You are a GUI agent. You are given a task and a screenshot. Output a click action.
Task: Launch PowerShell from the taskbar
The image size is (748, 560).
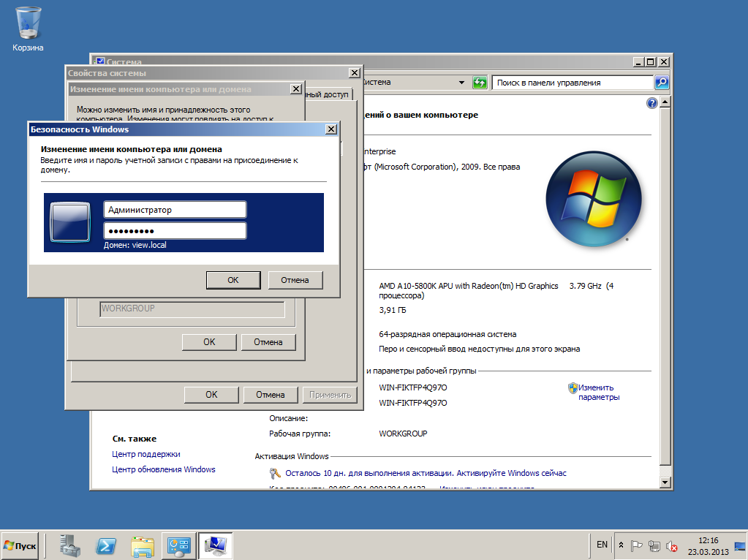[106, 545]
